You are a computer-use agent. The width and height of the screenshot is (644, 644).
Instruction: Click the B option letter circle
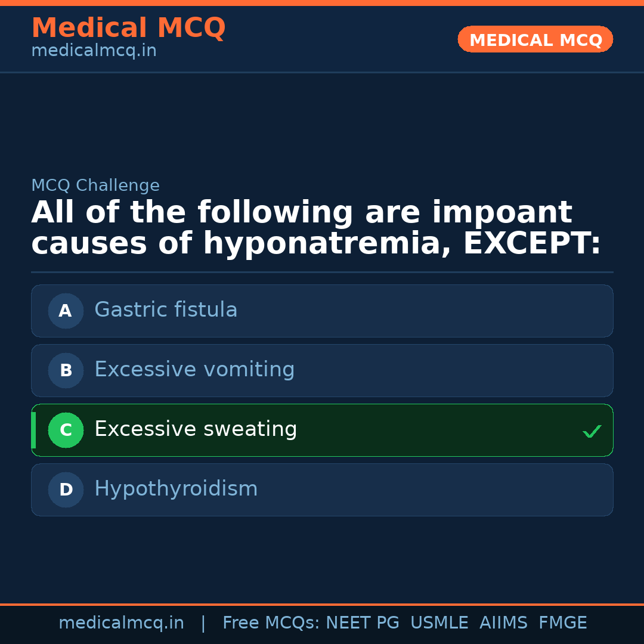point(66,370)
